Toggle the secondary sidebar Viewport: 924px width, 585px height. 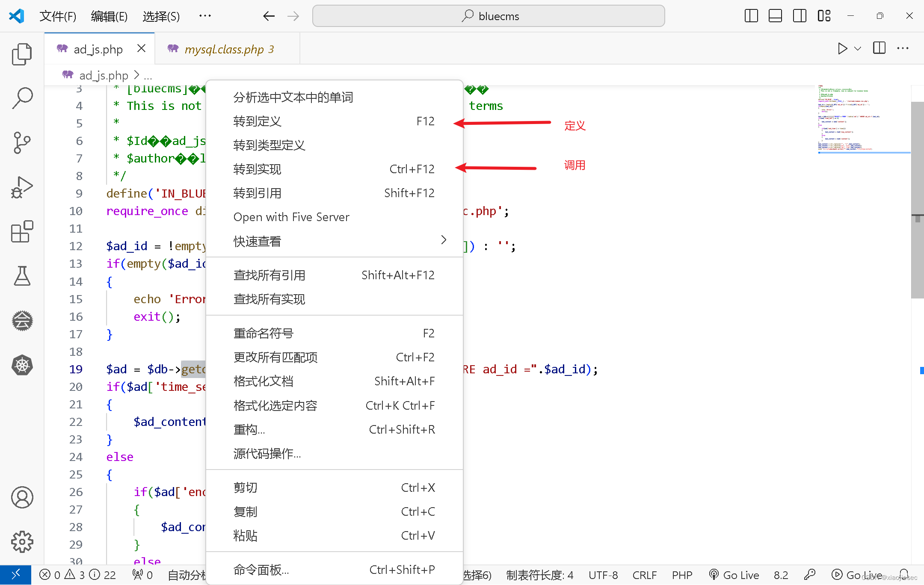click(x=800, y=15)
